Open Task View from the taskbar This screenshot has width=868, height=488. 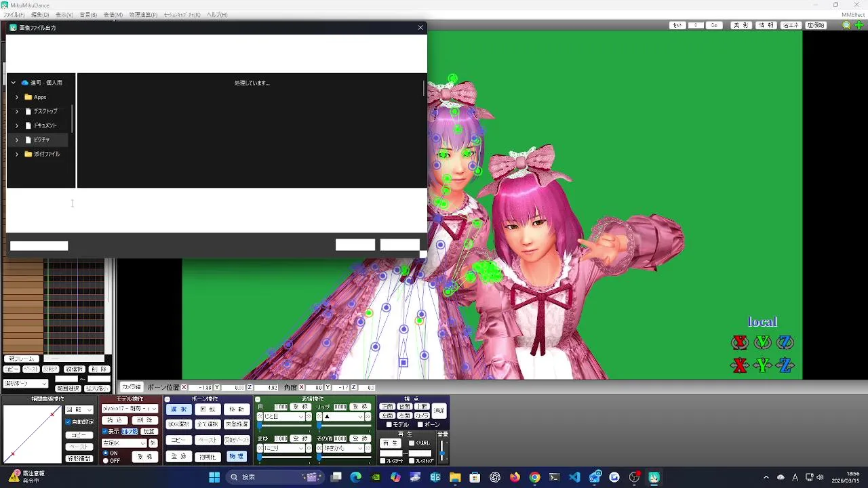click(336, 477)
